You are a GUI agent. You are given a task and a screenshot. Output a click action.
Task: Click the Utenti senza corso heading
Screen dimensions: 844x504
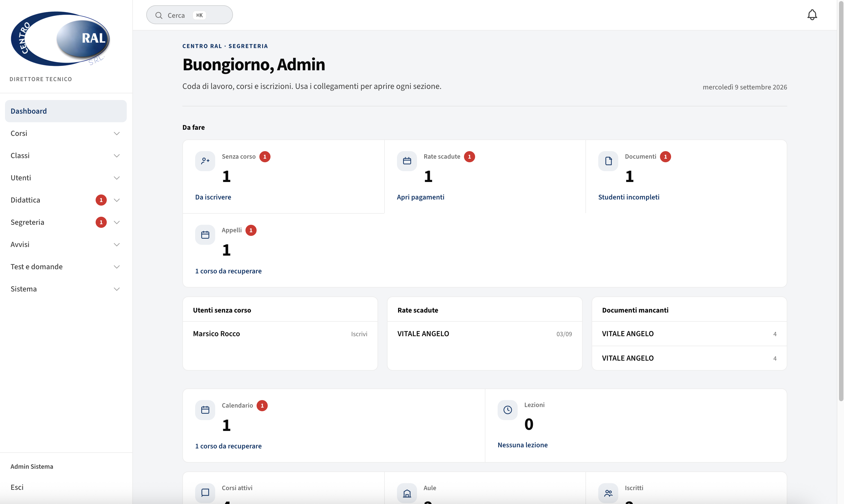coord(222,310)
